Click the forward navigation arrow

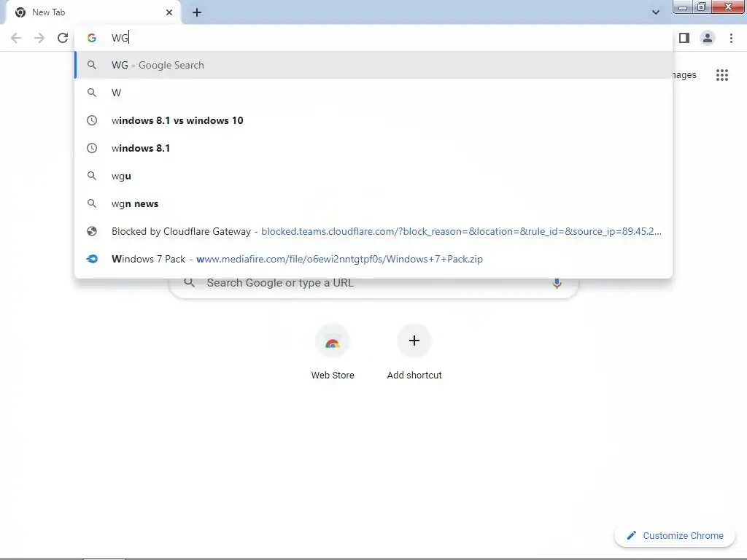click(39, 38)
